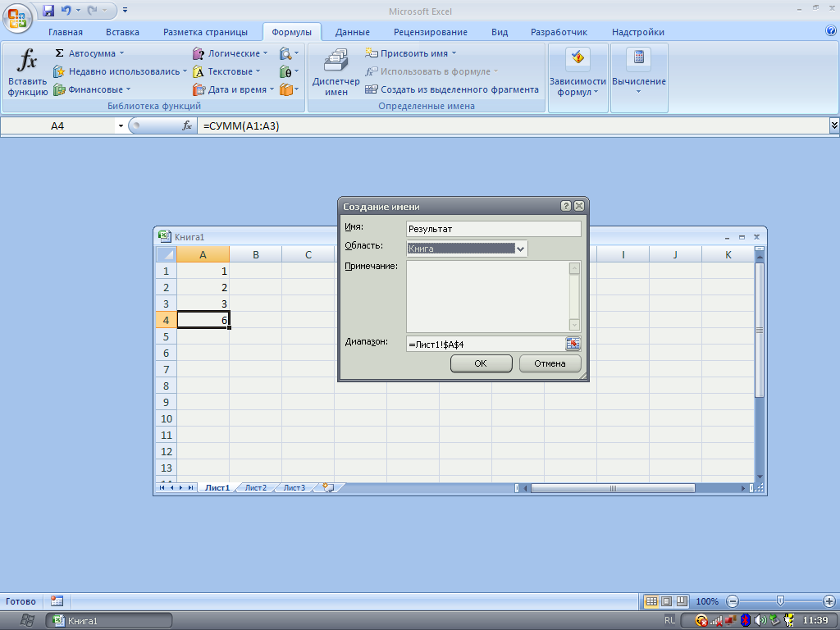Image resolution: width=840 pixels, height=630 pixels.
Task: Expand the formula bar chevron
Action: coord(834,126)
